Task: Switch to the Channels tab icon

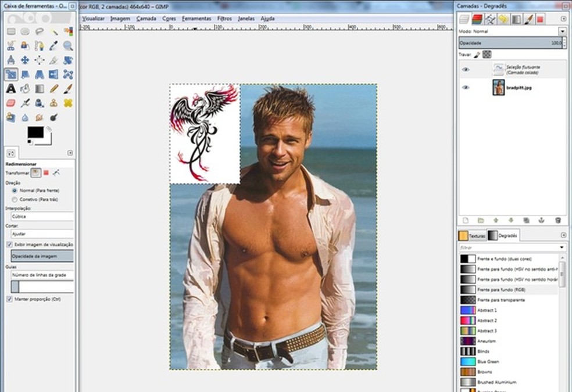Action: pyautogui.click(x=477, y=19)
